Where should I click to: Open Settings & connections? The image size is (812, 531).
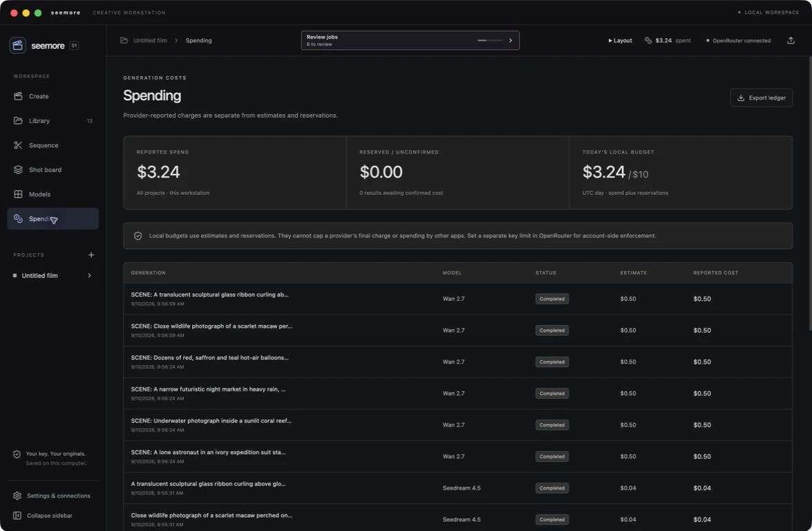(53, 496)
